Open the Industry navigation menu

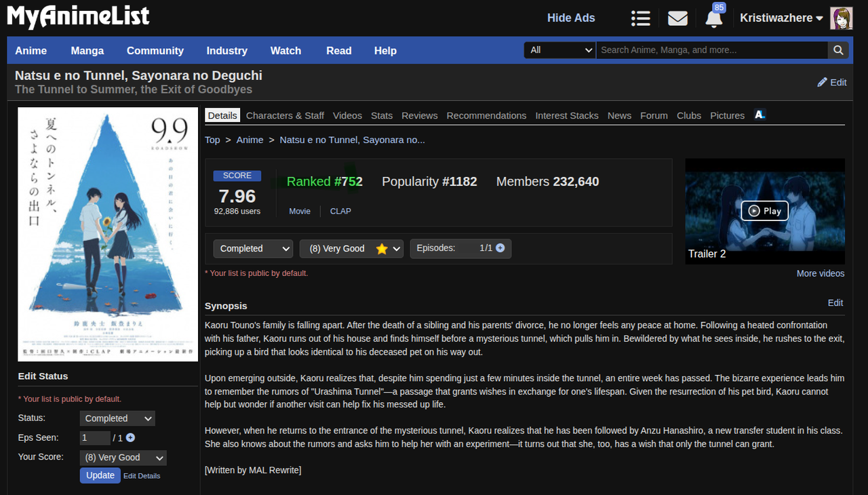[226, 51]
